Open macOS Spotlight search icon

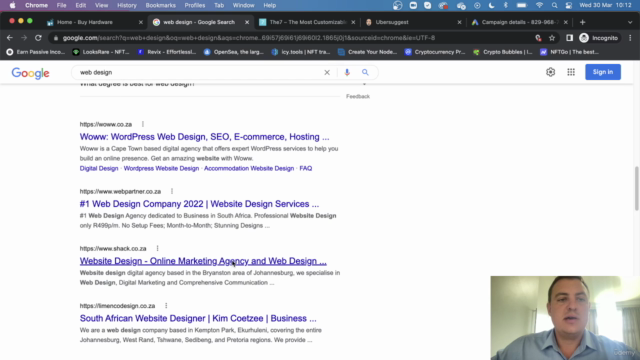[554, 5]
